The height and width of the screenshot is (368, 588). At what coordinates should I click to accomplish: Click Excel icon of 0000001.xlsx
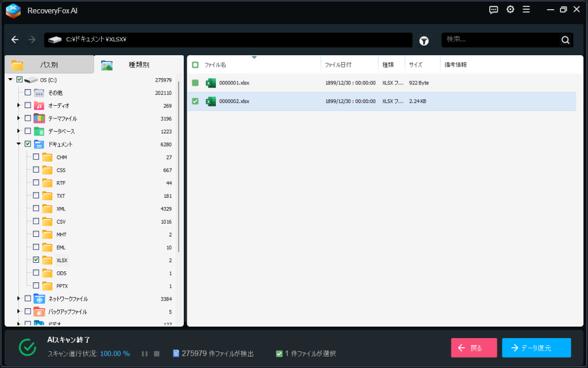coord(211,83)
